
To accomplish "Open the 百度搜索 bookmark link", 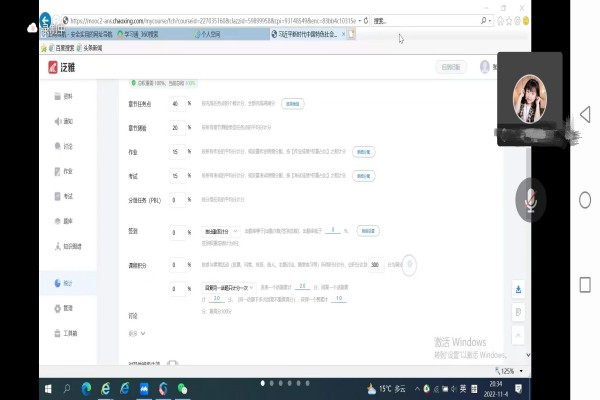I will tap(69, 47).
